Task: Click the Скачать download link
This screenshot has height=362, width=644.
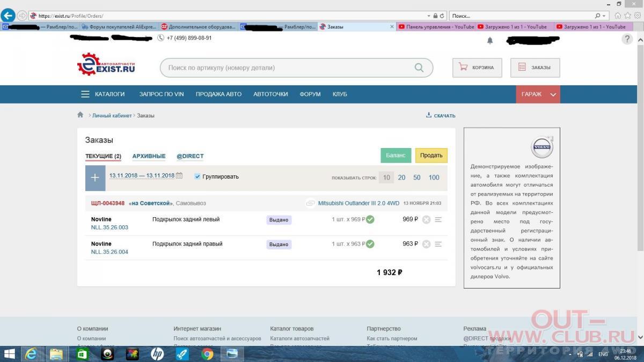Action: coord(441,115)
